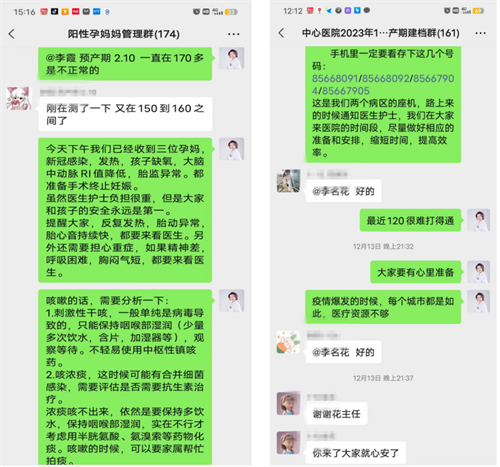
Task: Tap green bubble starting 咳嗽的话，需要分析一下
Action: [x=125, y=377]
